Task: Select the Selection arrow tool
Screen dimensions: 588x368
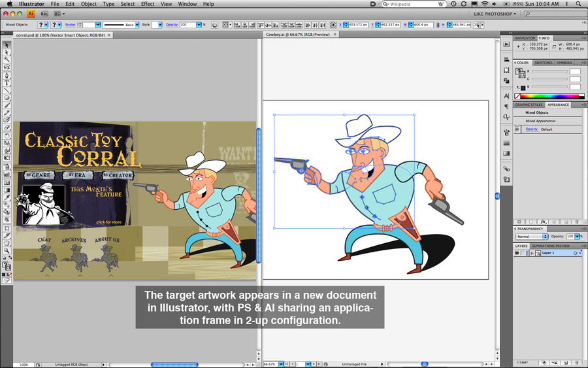Action: click(7, 45)
